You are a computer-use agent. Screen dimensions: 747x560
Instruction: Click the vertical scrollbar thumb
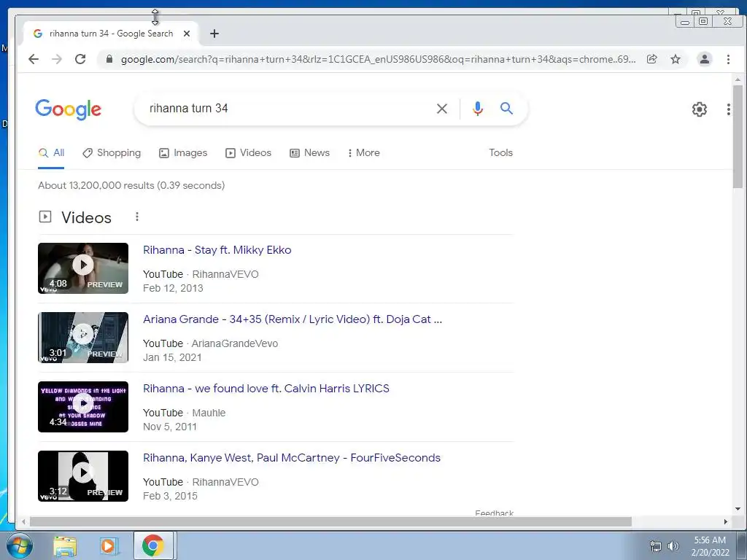tap(738, 136)
